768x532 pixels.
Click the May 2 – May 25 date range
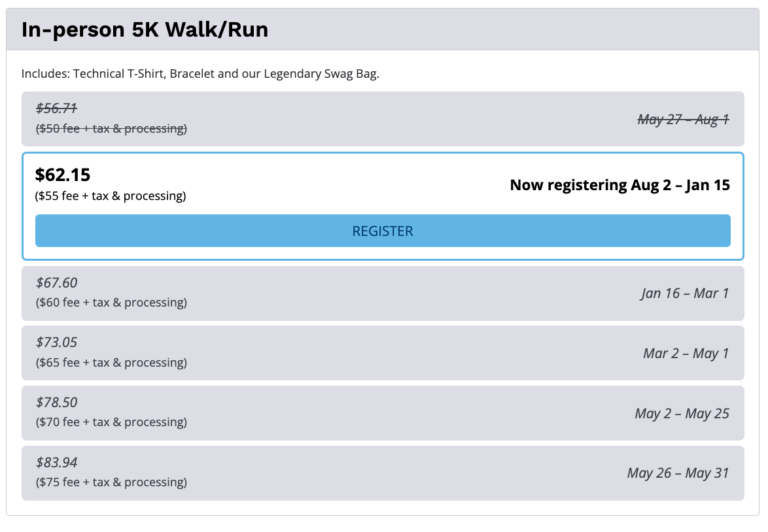pos(682,413)
